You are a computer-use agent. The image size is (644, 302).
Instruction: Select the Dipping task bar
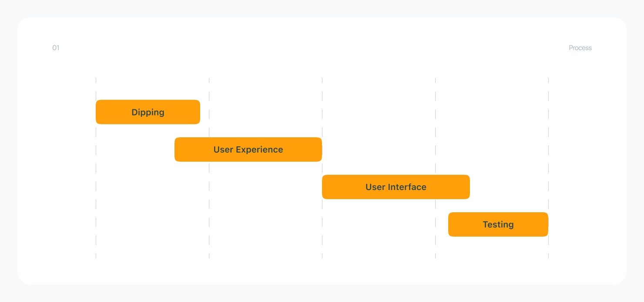tap(148, 112)
